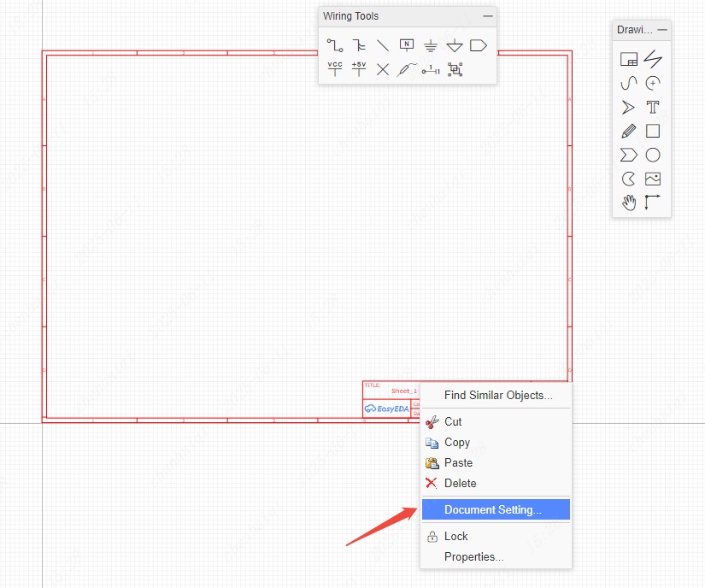Select the Group/Ungroup Symbol tool

(x=455, y=69)
